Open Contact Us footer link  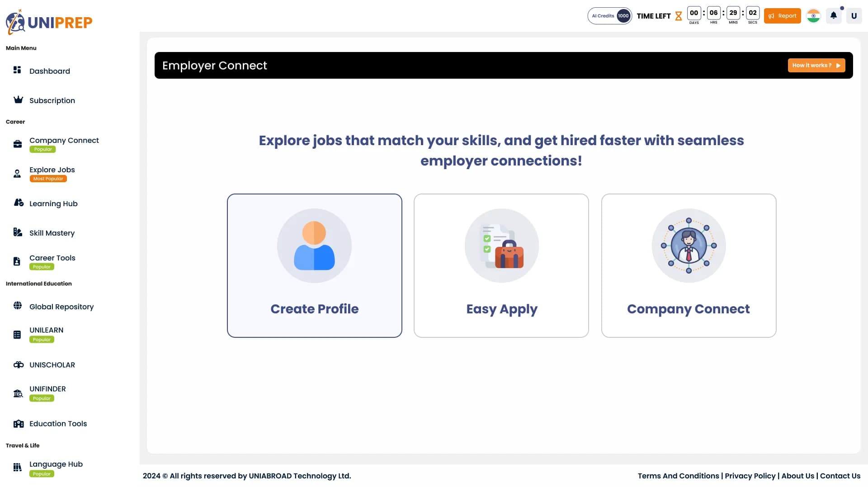coord(840,476)
